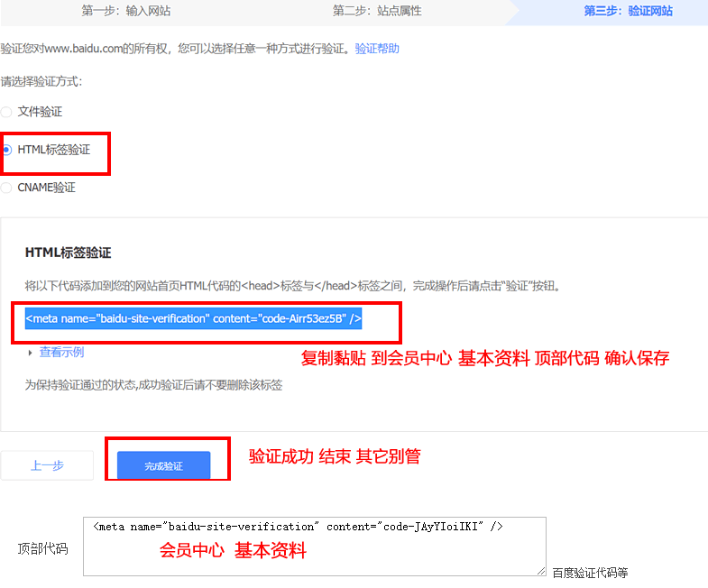Click the 完成验证 button

coord(163,465)
